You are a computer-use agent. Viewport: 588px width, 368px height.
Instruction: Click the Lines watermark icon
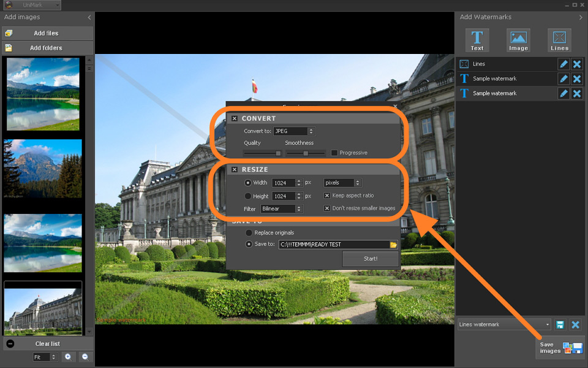559,40
